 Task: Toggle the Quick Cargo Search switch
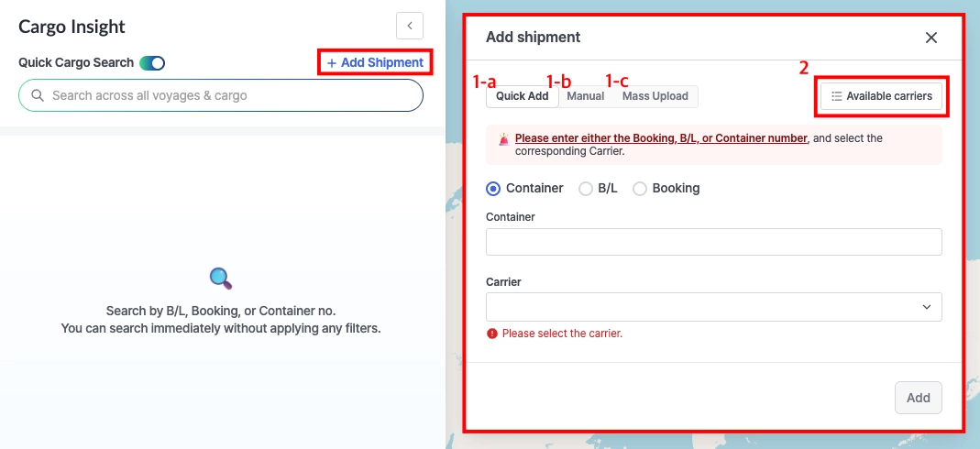click(x=152, y=63)
